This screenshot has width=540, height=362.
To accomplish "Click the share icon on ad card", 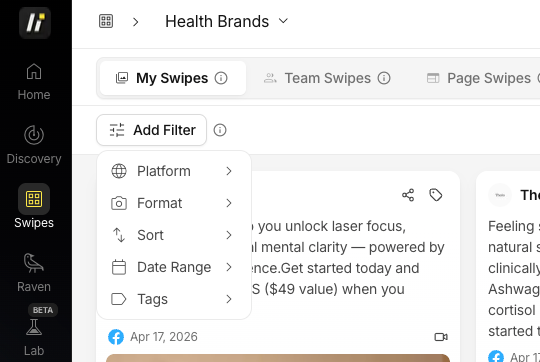I will pos(408,195).
